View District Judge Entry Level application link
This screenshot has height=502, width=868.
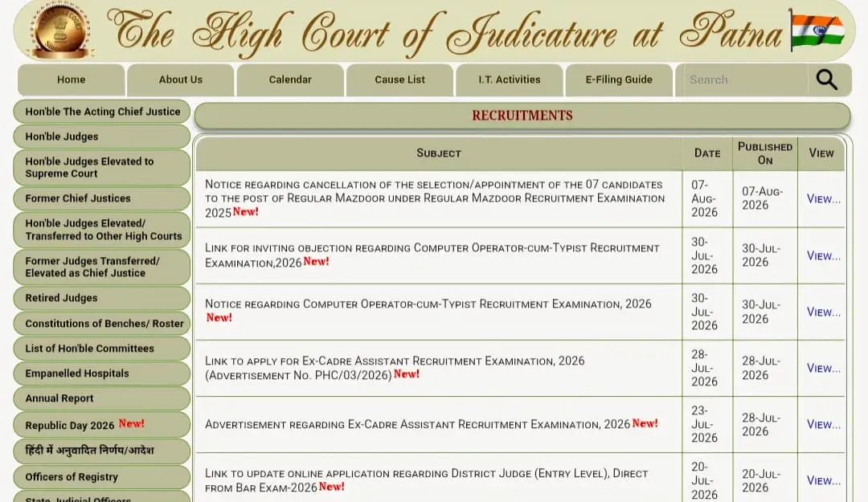[823, 480]
